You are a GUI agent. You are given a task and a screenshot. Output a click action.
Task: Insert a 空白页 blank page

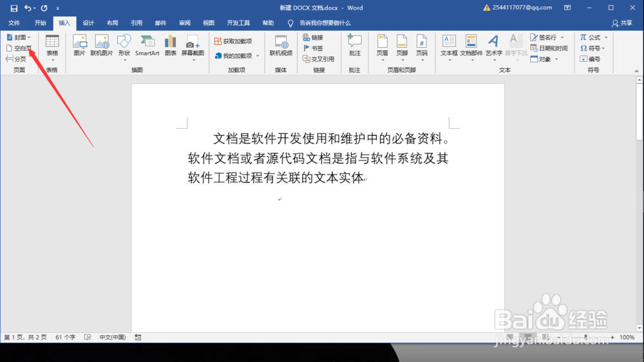click(x=19, y=48)
